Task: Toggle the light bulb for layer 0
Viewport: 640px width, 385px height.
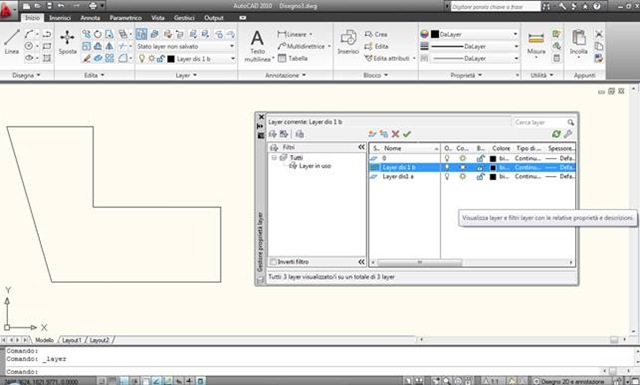Action: click(447, 158)
